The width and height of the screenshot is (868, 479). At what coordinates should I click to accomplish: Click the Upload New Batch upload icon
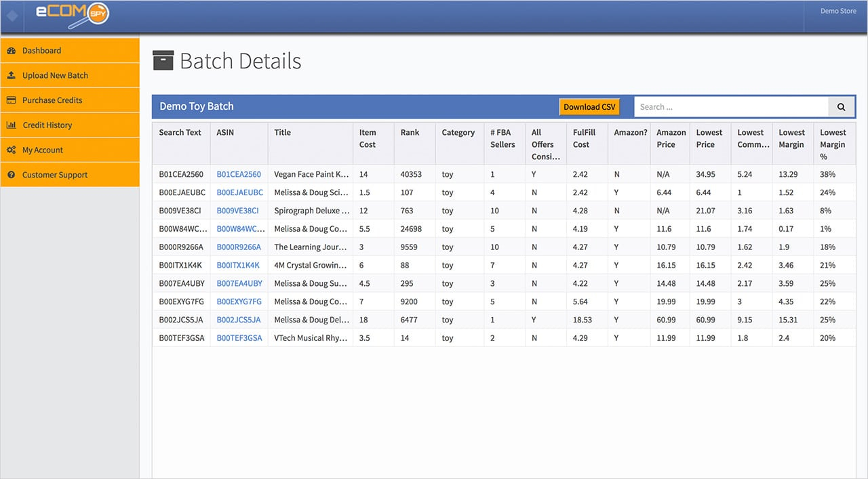pyautogui.click(x=12, y=76)
